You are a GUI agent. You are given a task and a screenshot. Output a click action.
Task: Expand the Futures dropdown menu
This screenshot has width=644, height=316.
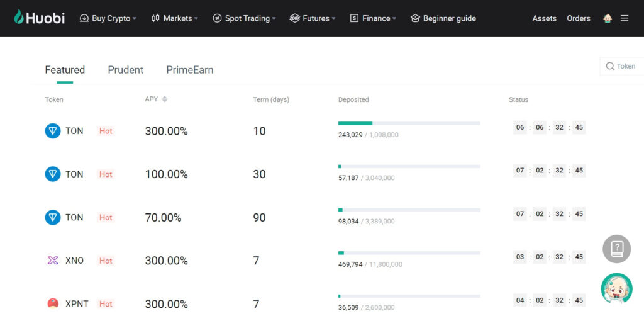pyautogui.click(x=312, y=18)
